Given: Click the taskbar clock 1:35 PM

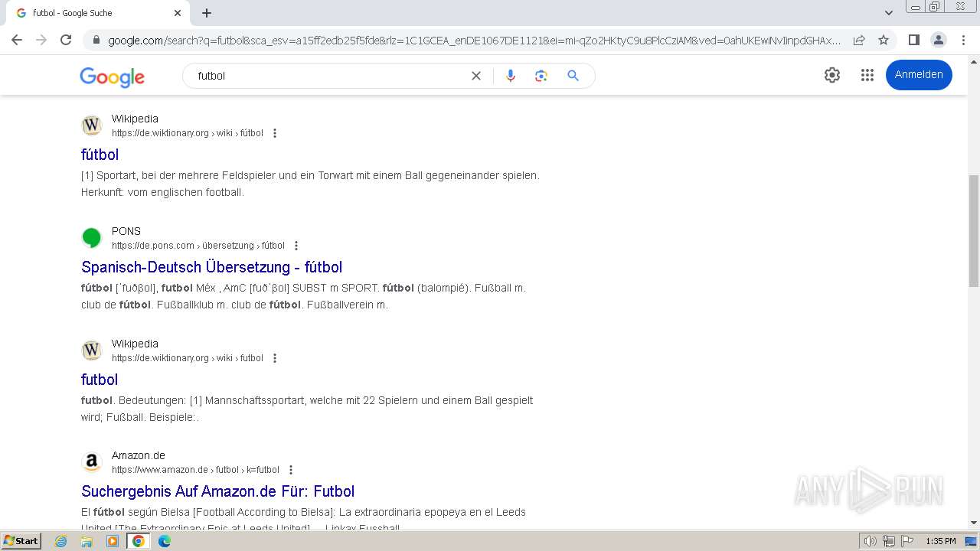Looking at the screenshot, I should click(941, 541).
